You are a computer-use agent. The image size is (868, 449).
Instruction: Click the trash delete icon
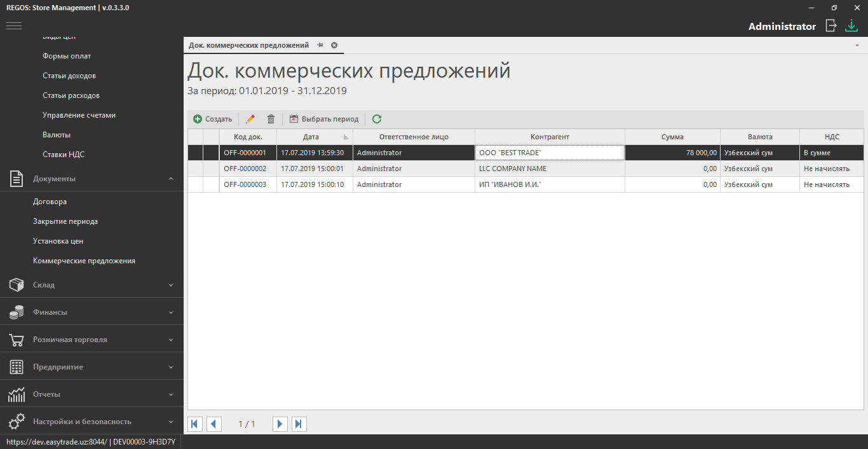(271, 119)
